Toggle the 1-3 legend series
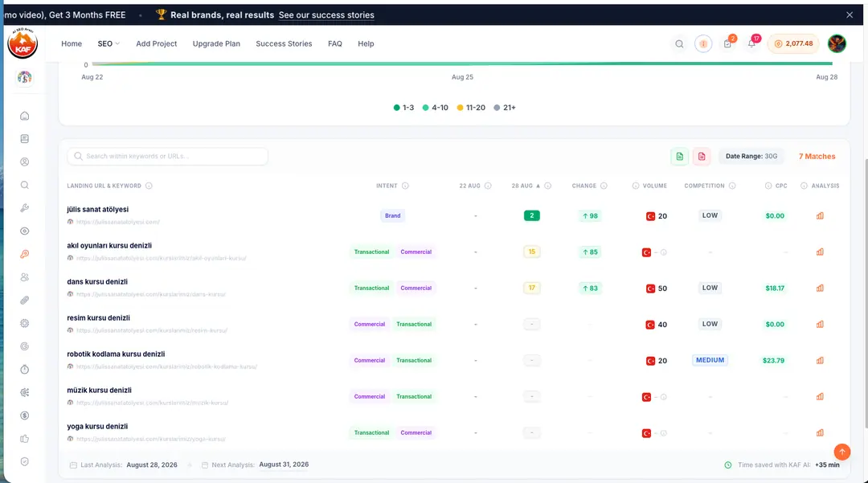The image size is (868, 483). click(403, 108)
